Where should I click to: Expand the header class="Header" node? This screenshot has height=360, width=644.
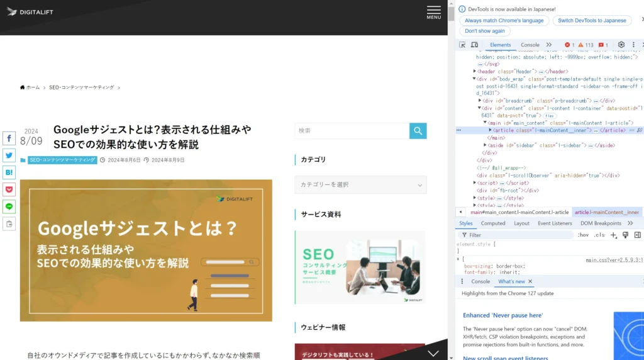[475, 71]
